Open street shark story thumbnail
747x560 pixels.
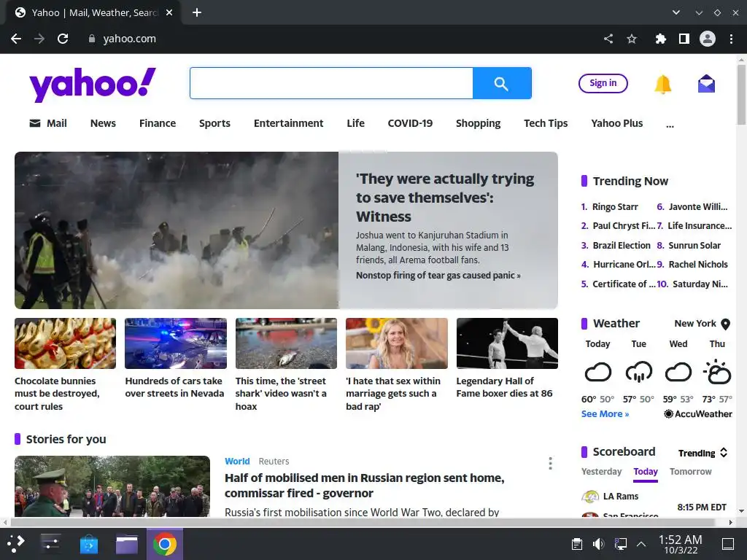286,343
